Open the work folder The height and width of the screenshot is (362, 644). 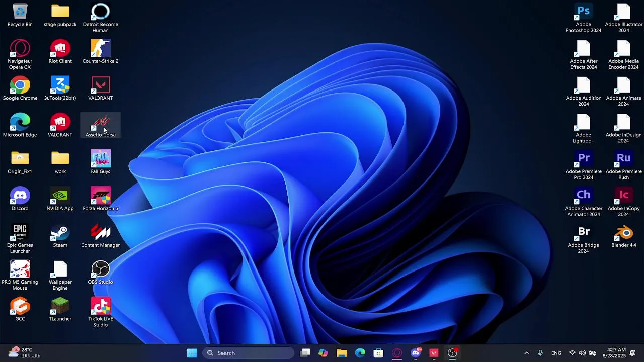(x=60, y=162)
